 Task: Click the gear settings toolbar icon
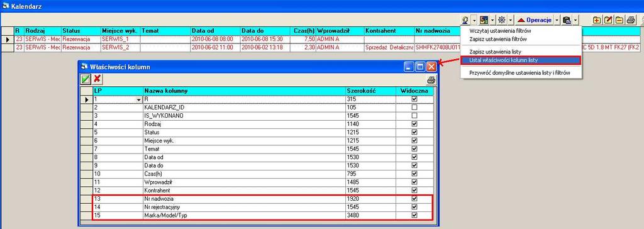501,20
